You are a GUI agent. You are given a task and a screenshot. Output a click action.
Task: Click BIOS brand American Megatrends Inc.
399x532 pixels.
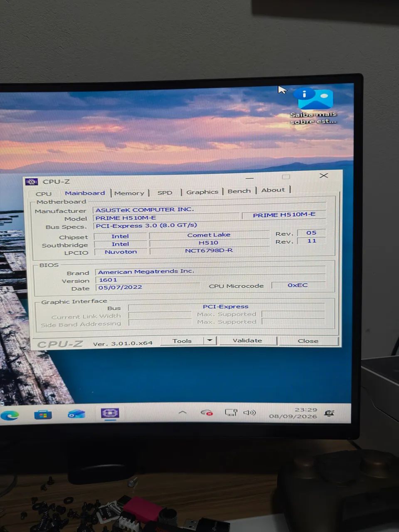pos(210,271)
